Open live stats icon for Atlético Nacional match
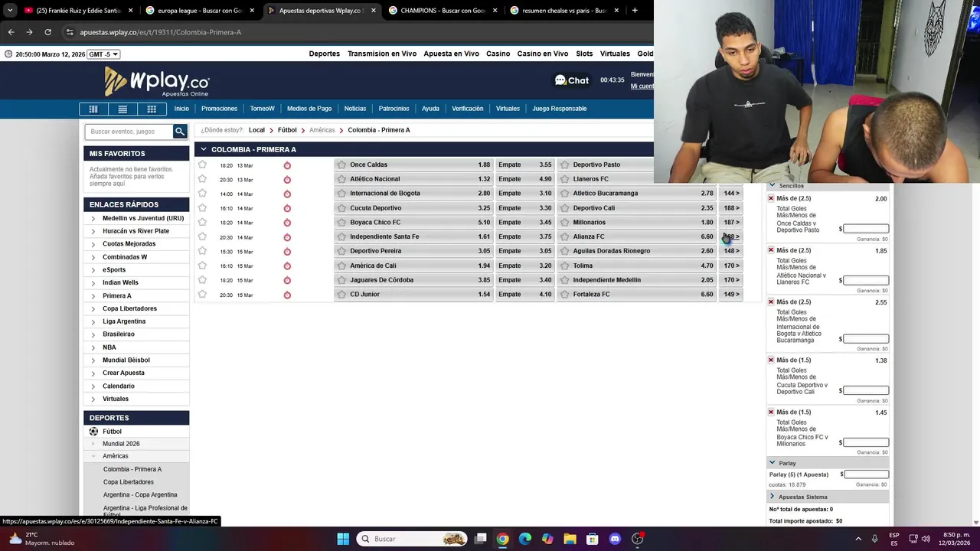Screen dimensions: 980x551 [x=287, y=180]
